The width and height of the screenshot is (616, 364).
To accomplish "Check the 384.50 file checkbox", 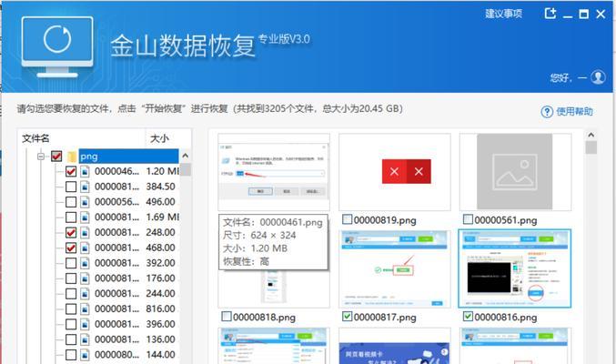I will tap(71, 187).
